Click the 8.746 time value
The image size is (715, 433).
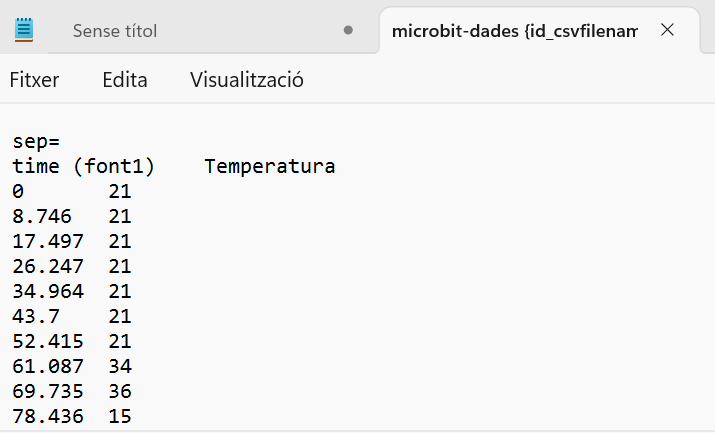click(x=42, y=216)
